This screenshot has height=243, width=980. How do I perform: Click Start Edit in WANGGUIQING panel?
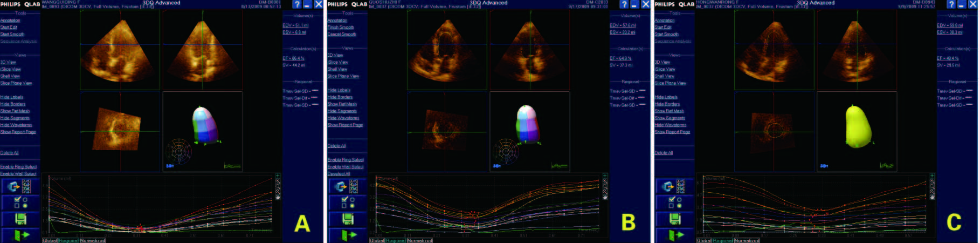(x=9, y=28)
